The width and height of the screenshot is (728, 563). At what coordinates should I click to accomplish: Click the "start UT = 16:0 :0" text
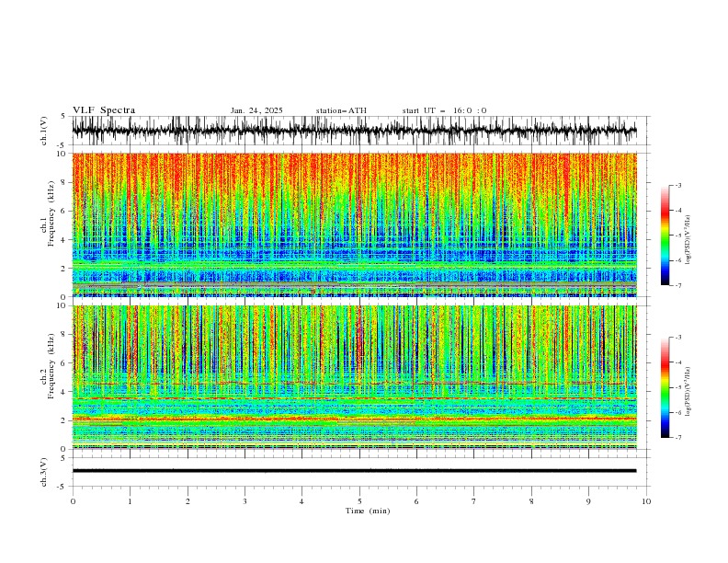click(x=444, y=110)
